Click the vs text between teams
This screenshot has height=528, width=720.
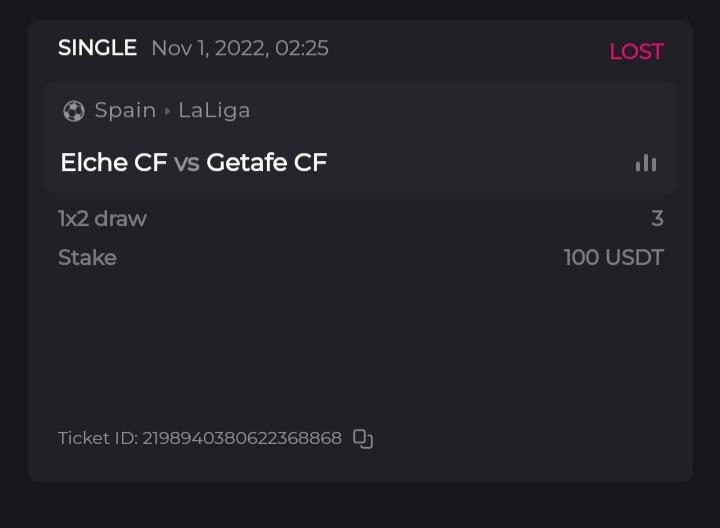tap(187, 163)
